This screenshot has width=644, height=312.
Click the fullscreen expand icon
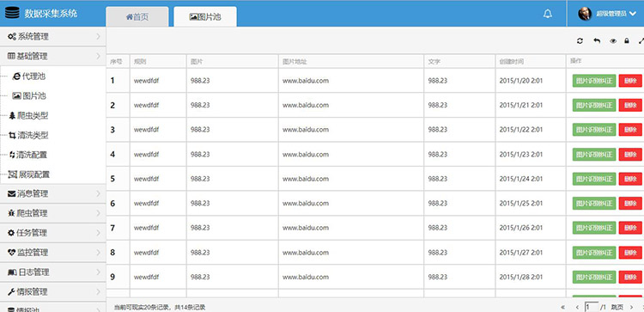[x=641, y=40]
